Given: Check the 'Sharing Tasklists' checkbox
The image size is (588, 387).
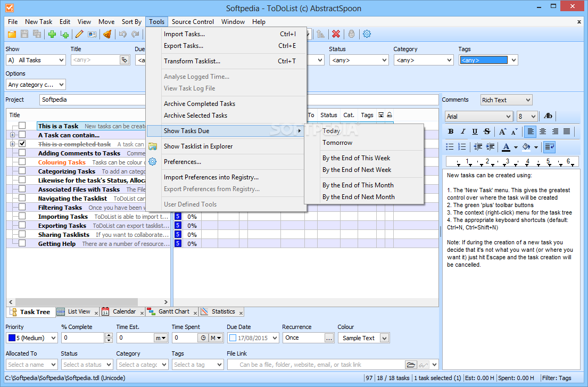Looking at the screenshot, I should [22, 234].
